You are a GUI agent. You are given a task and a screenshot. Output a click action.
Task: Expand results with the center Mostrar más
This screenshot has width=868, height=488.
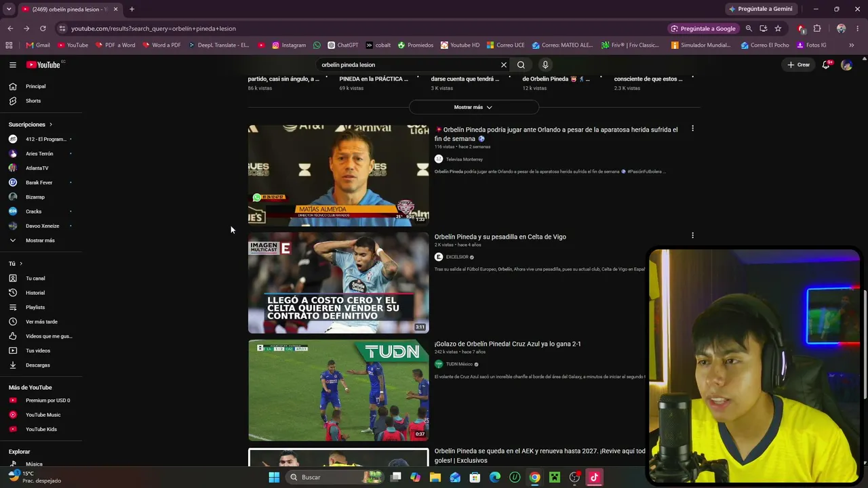473,107
